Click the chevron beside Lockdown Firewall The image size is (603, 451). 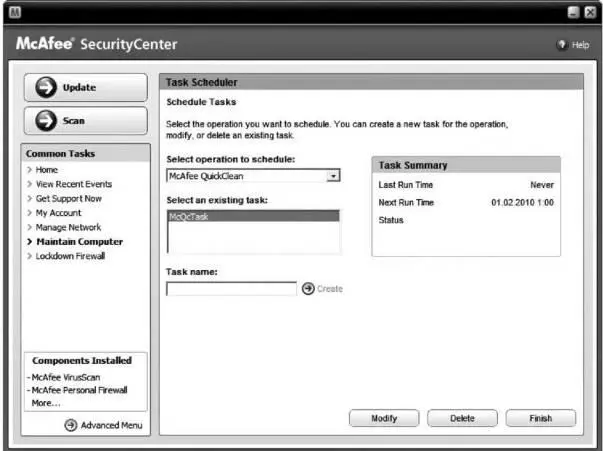(30, 256)
